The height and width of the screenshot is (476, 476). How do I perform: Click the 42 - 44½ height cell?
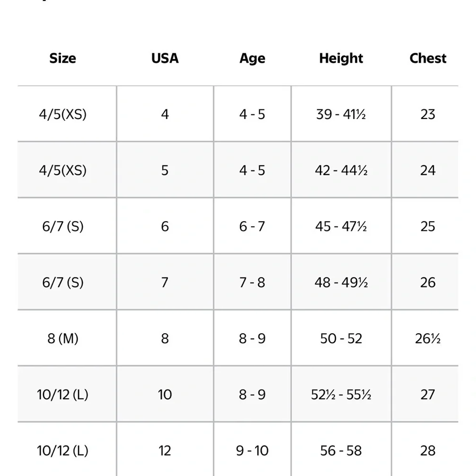[341, 170]
